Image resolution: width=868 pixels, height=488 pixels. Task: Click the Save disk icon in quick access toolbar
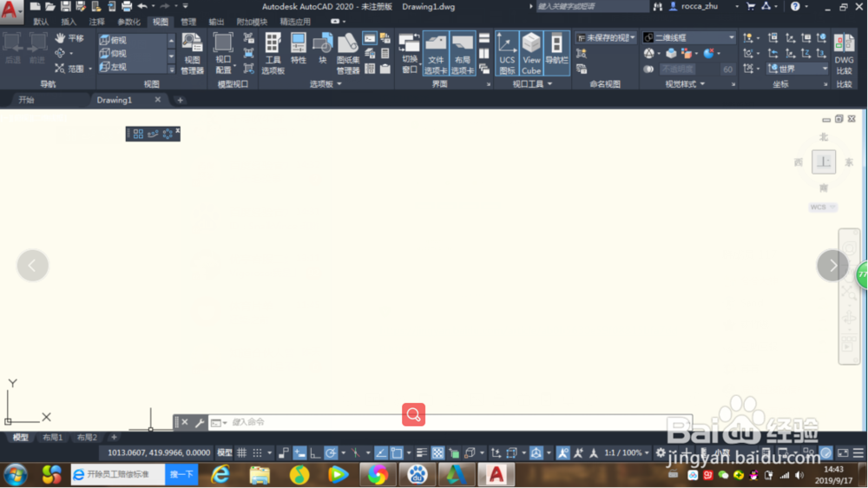(65, 7)
